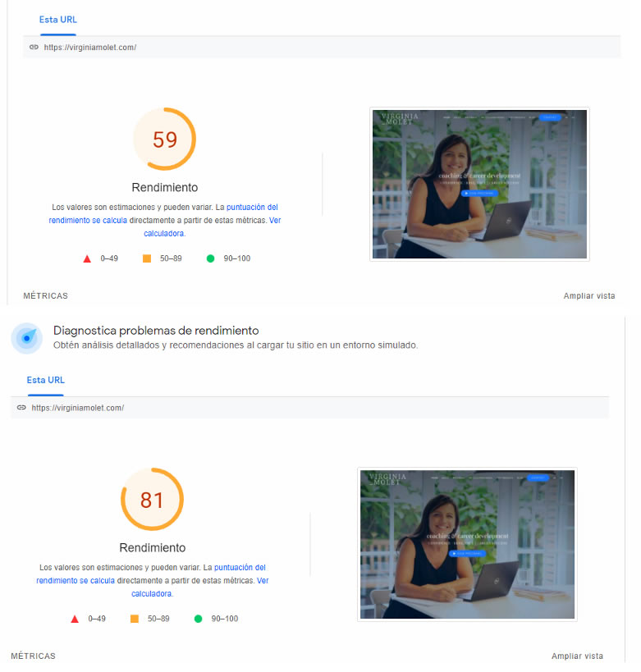The width and height of the screenshot is (641, 672).
Task: Click the top 'MÉTRICAS' label
Action: tap(45, 295)
